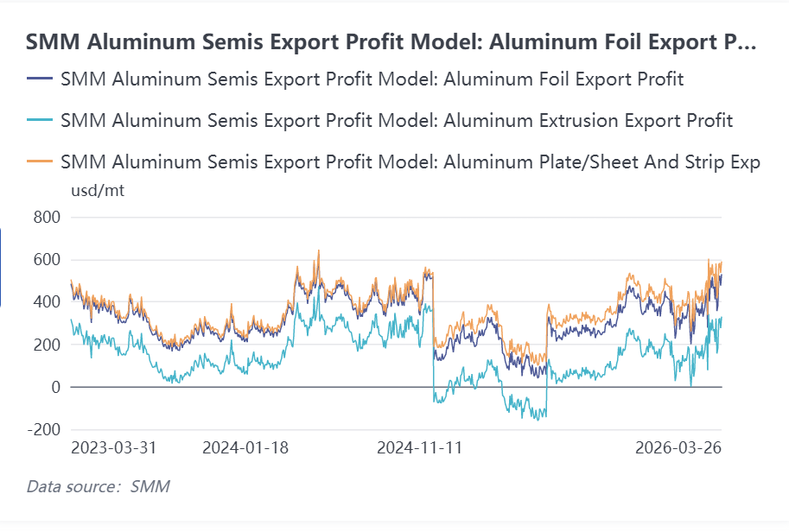
Task: Select the 800 y-axis label
Action: pyautogui.click(x=47, y=218)
